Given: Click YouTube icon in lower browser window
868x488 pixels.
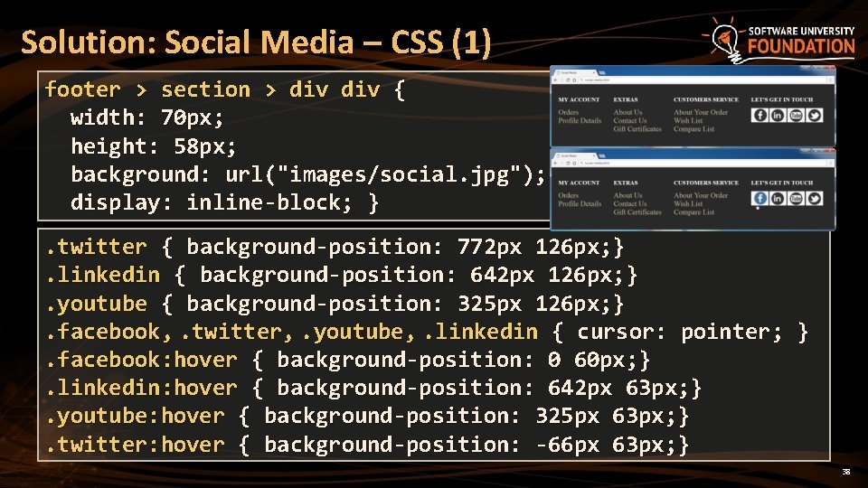Looking at the screenshot, I should [x=796, y=198].
